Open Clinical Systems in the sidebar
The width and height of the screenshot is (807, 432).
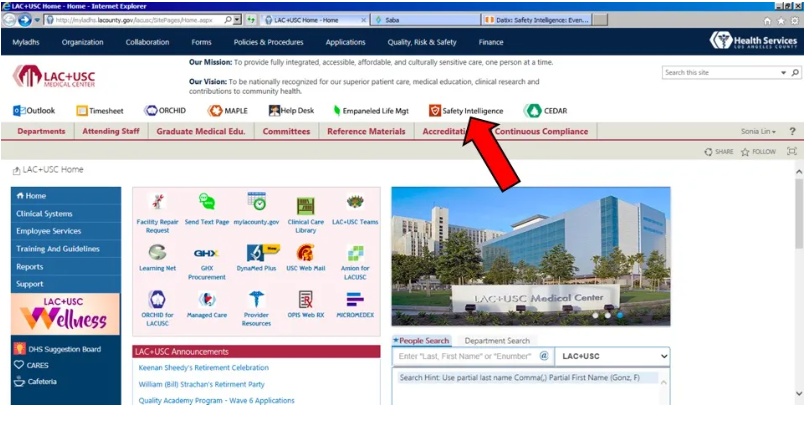point(66,214)
